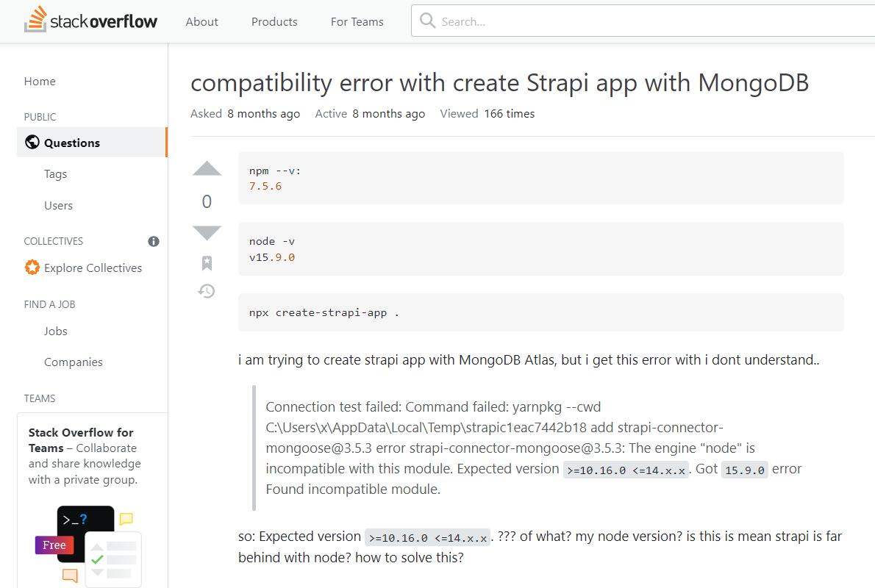Viewport: 875px width, 588px height.
Task: Click the Collectives info icon
Action: coord(154,241)
